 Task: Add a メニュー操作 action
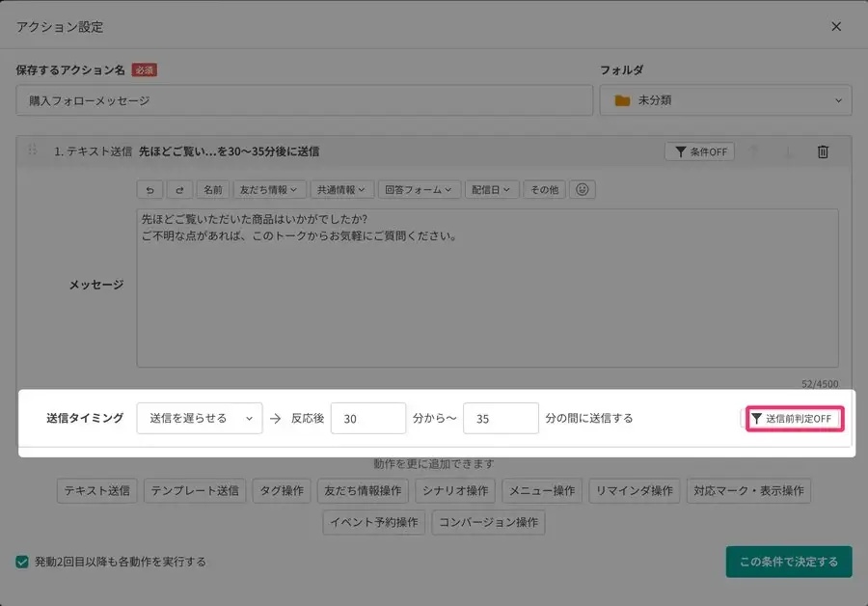click(x=542, y=491)
